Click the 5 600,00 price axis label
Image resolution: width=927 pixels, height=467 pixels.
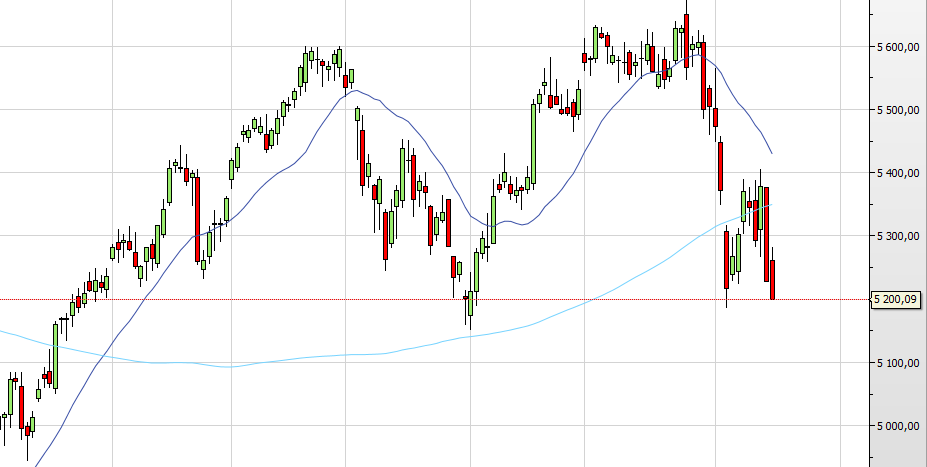click(x=898, y=47)
